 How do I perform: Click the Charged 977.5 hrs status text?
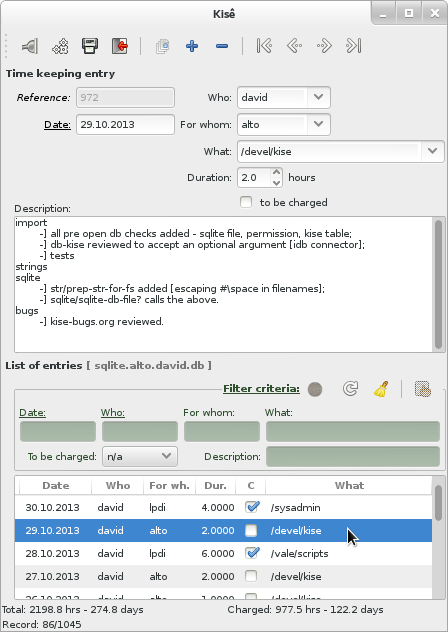tap(305, 609)
